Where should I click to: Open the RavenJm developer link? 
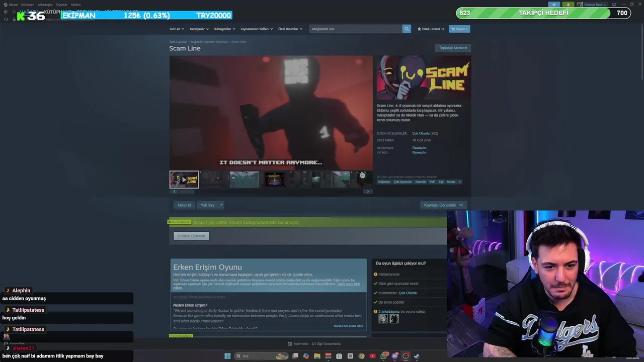(x=419, y=148)
